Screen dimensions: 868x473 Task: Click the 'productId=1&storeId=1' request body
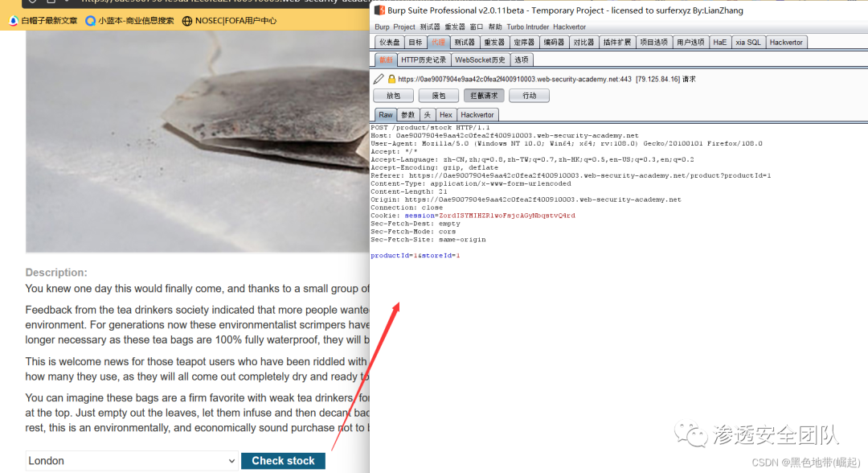(x=416, y=255)
